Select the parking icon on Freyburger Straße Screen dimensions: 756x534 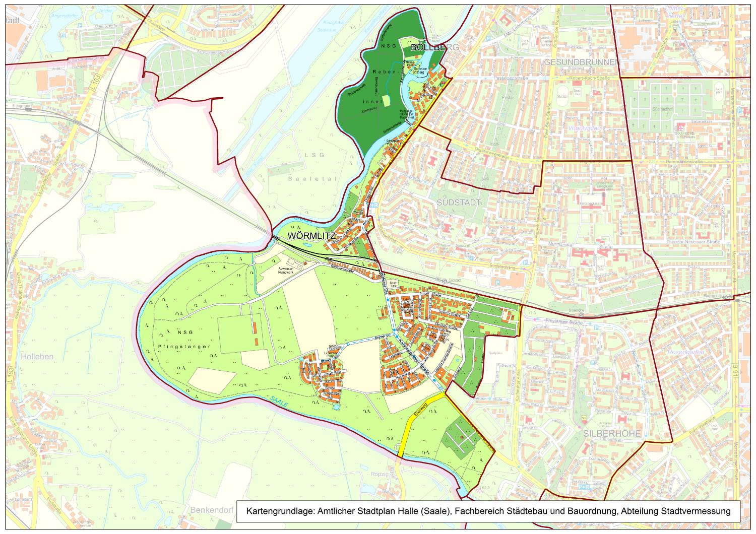click(597, 326)
